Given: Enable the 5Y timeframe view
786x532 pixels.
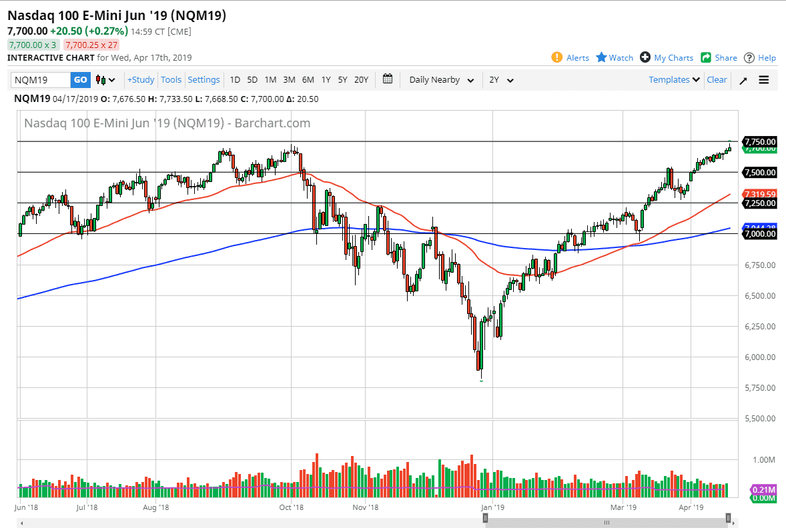Looking at the screenshot, I should tap(342, 79).
